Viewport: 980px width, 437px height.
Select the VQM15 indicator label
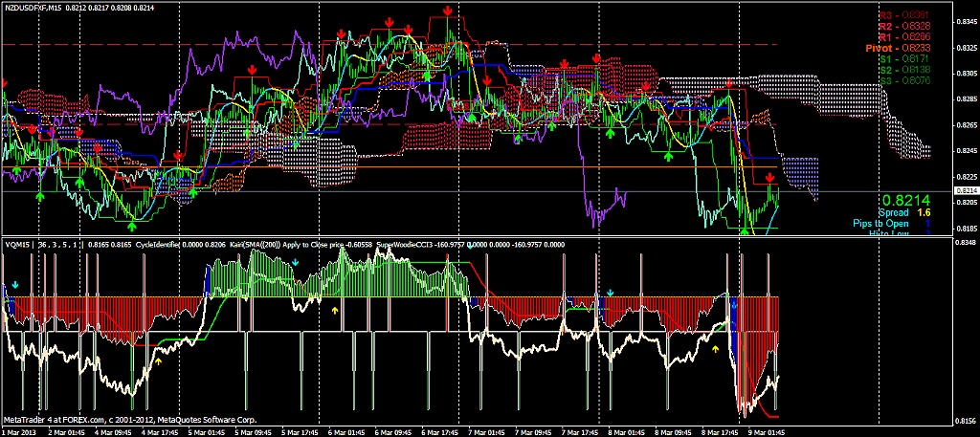click(17, 245)
